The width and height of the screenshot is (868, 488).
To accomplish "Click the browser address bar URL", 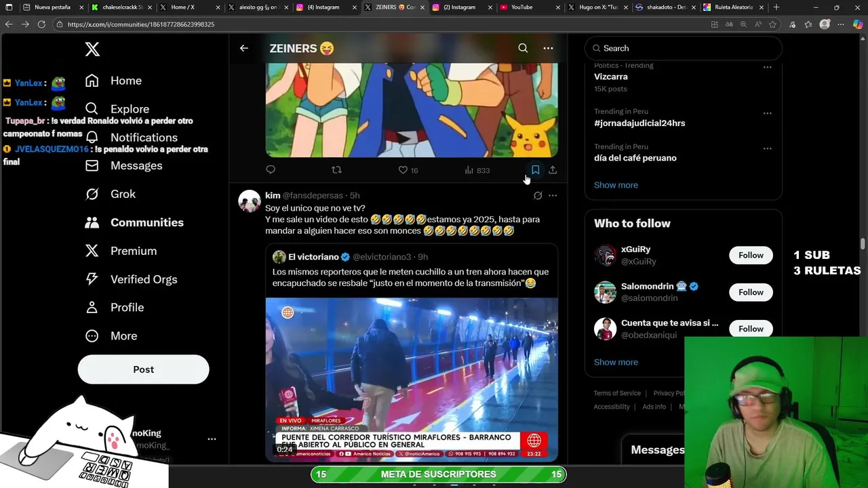I will click(x=141, y=24).
